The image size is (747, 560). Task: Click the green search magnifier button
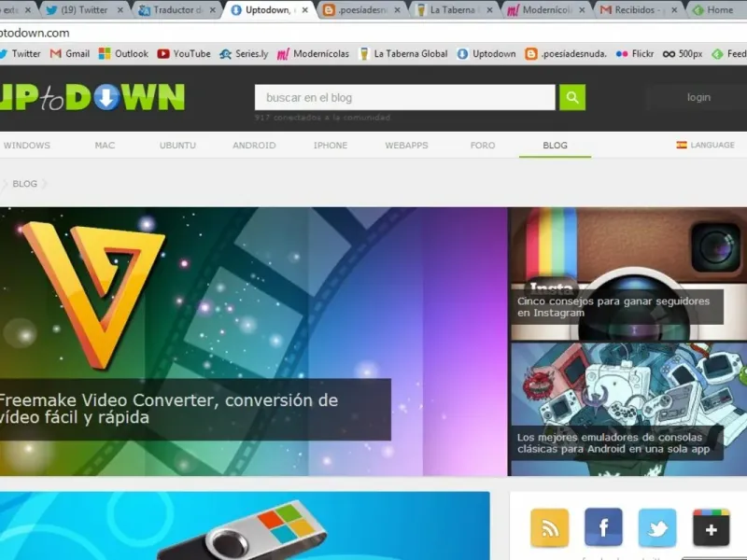click(x=572, y=98)
